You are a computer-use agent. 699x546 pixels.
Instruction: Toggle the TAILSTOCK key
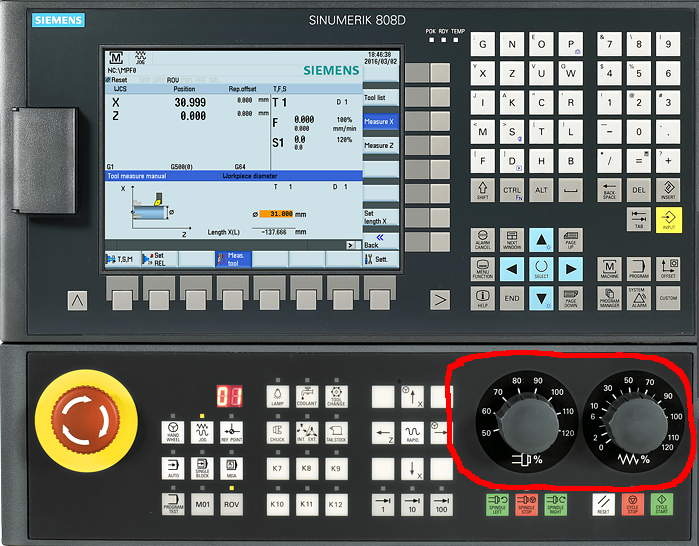coord(336,432)
